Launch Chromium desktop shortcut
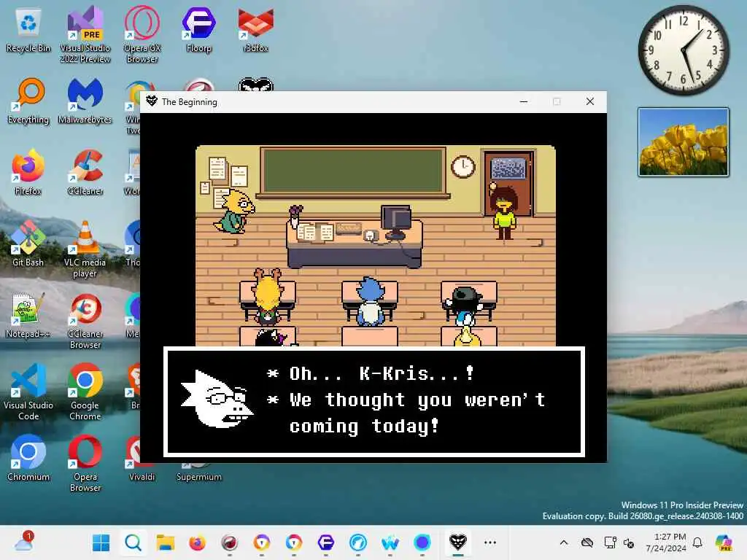Screen dimensions: 747x560 [28, 458]
